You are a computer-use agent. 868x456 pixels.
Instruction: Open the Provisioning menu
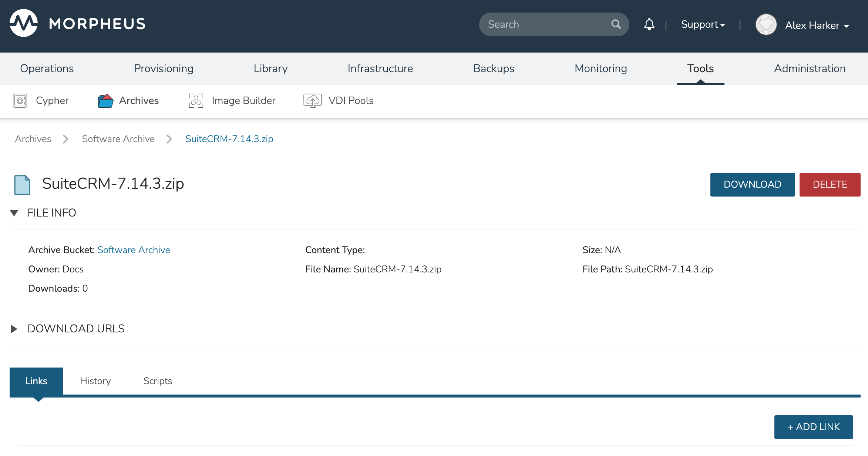click(164, 68)
